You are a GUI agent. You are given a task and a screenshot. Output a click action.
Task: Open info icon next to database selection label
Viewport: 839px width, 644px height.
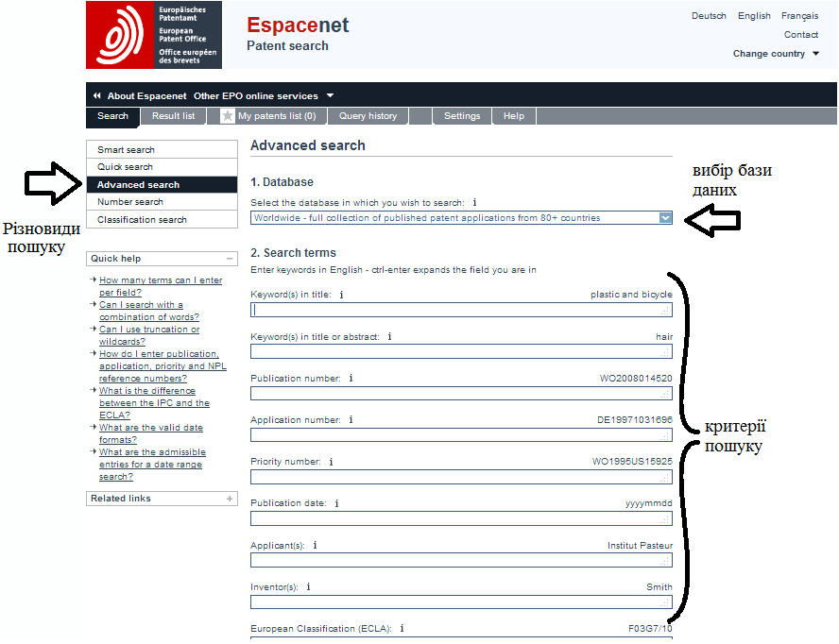pyautogui.click(x=474, y=202)
